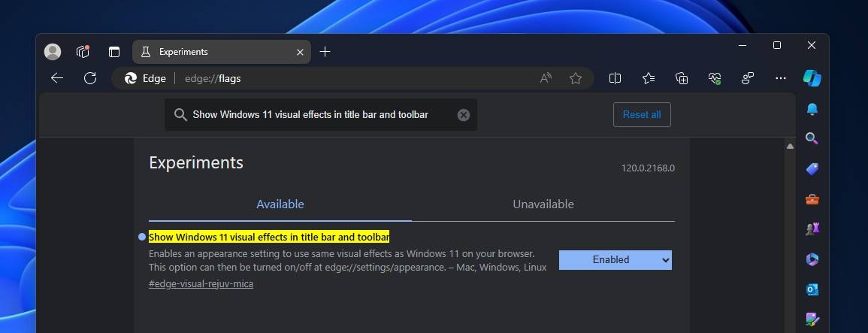Open split screen view icon
Screen dimensions: 868x333
pos(615,78)
